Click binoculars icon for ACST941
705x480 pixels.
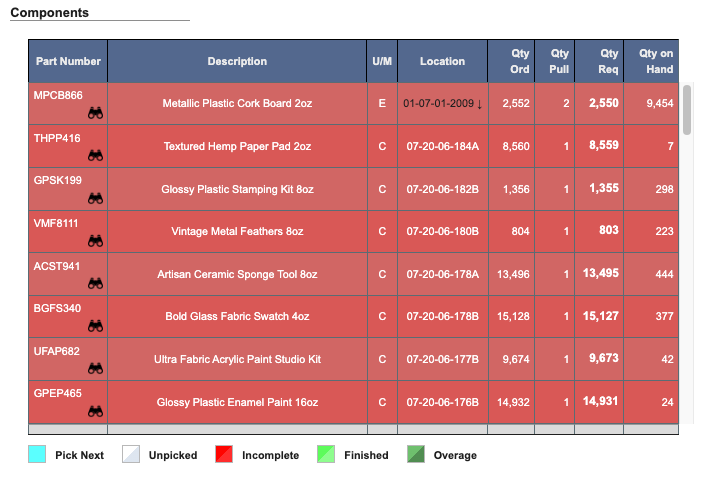tap(95, 283)
